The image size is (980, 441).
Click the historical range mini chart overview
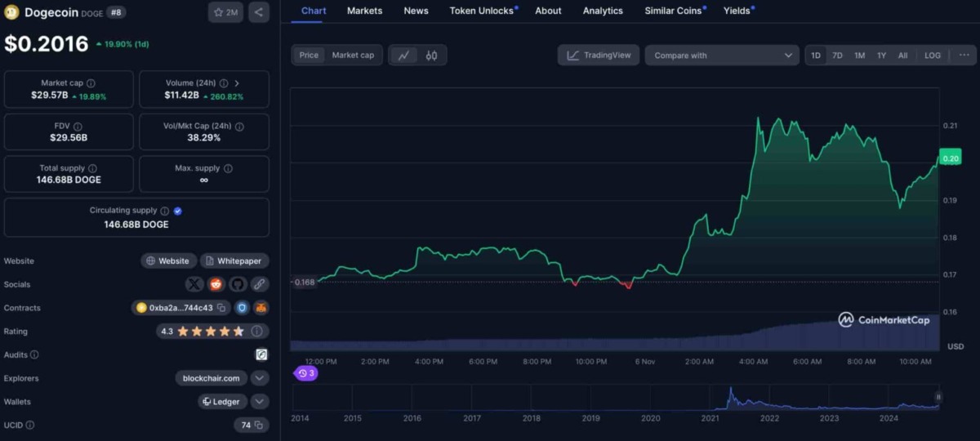tap(615, 397)
